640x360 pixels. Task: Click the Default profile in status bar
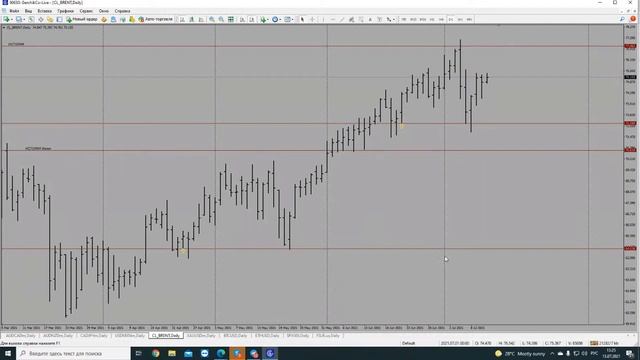click(x=408, y=343)
